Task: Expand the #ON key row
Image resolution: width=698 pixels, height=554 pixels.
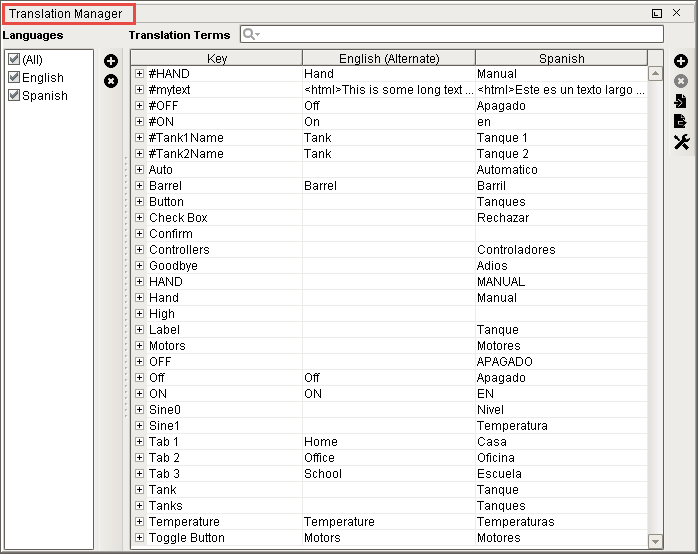Action: click(x=139, y=121)
